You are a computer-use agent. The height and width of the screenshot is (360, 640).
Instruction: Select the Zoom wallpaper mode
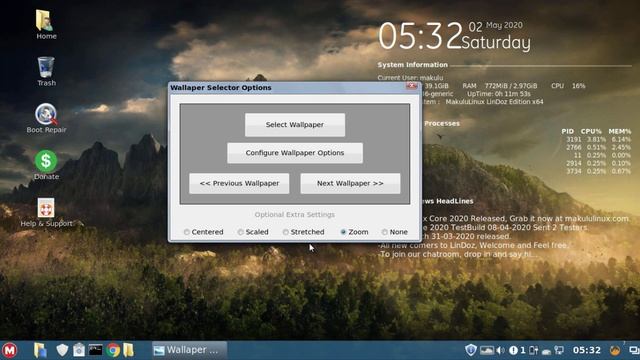(x=354, y=232)
